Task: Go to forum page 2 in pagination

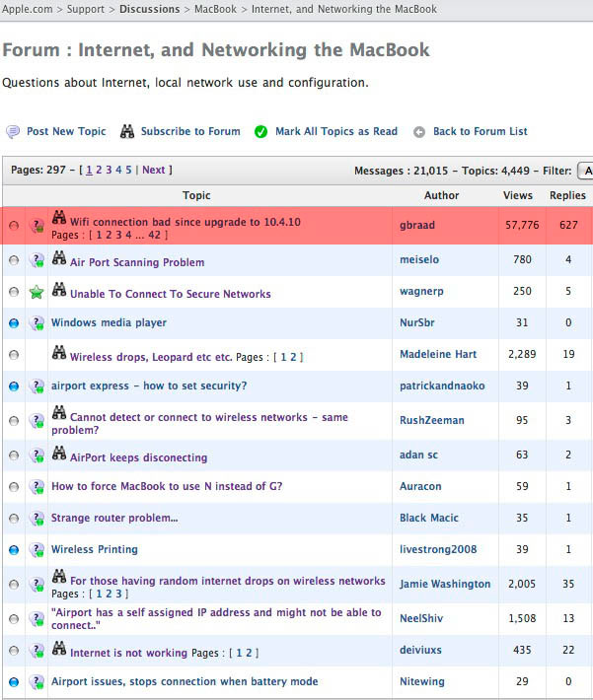Action: pos(99,171)
